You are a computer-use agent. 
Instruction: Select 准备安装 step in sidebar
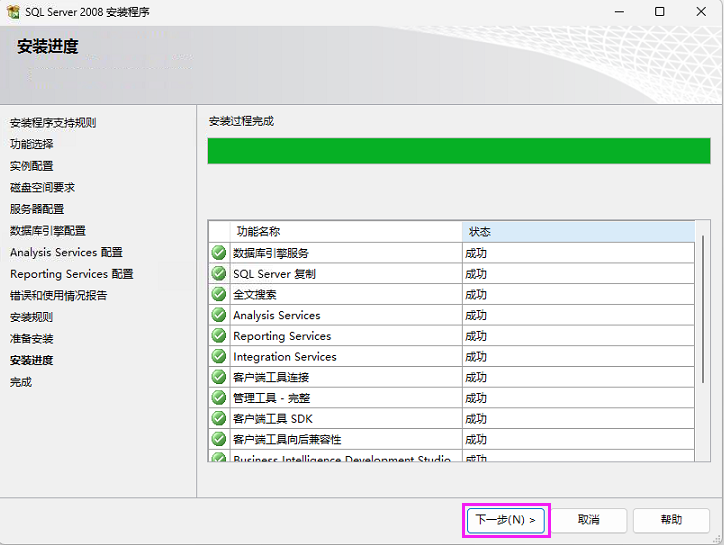click(x=32, y=339)
